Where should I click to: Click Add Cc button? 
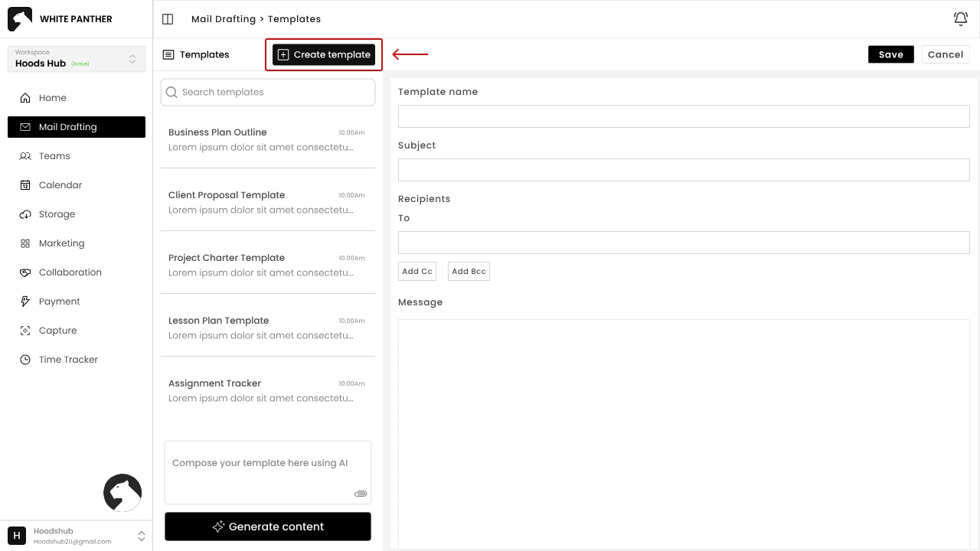pos(417,272)
